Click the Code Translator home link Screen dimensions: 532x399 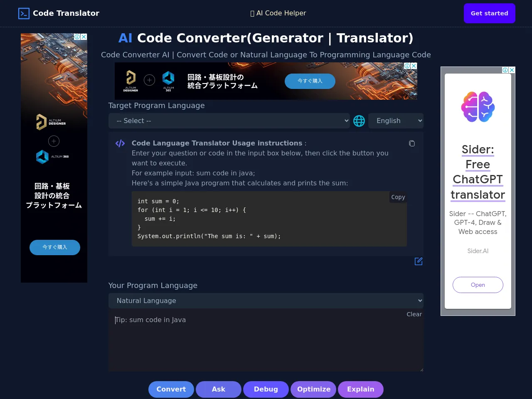tap(66, 13)
